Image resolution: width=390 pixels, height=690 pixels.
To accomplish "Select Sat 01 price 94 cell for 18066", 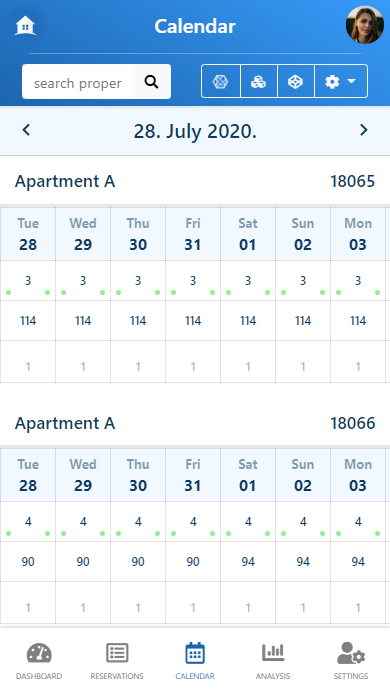I will tap(248, 562).
